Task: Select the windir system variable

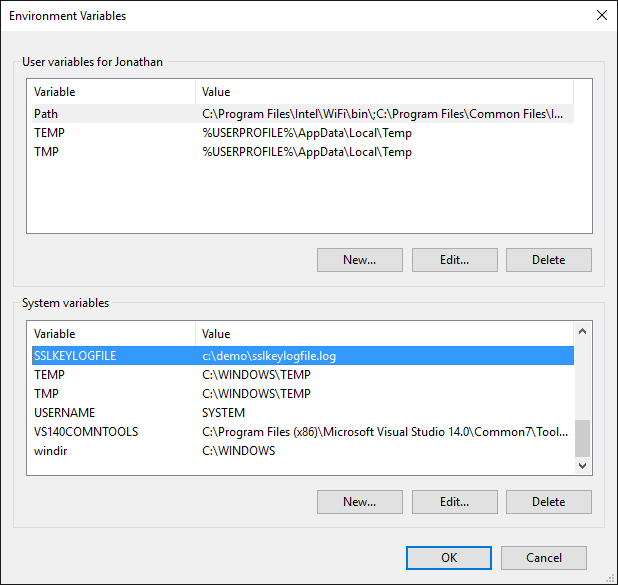Action: (x=303, y=451)
